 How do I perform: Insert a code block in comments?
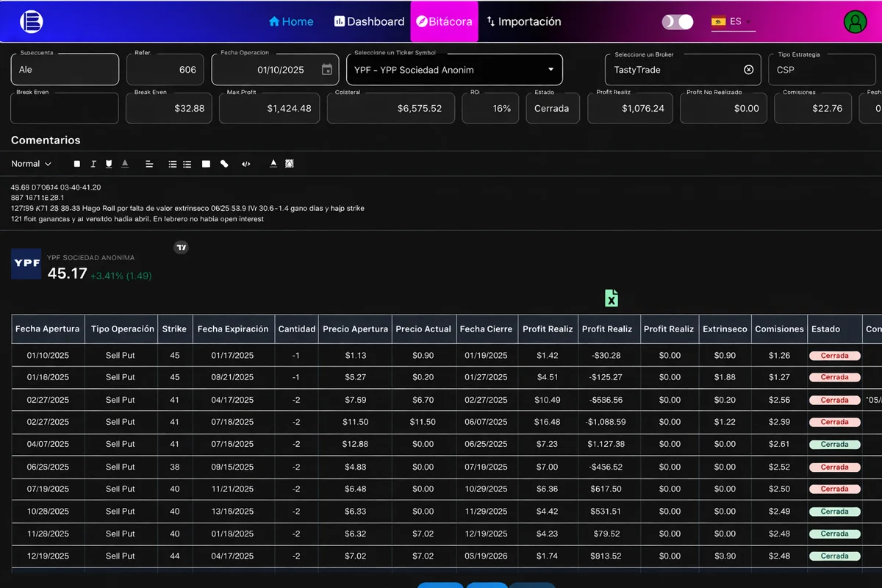246,164
